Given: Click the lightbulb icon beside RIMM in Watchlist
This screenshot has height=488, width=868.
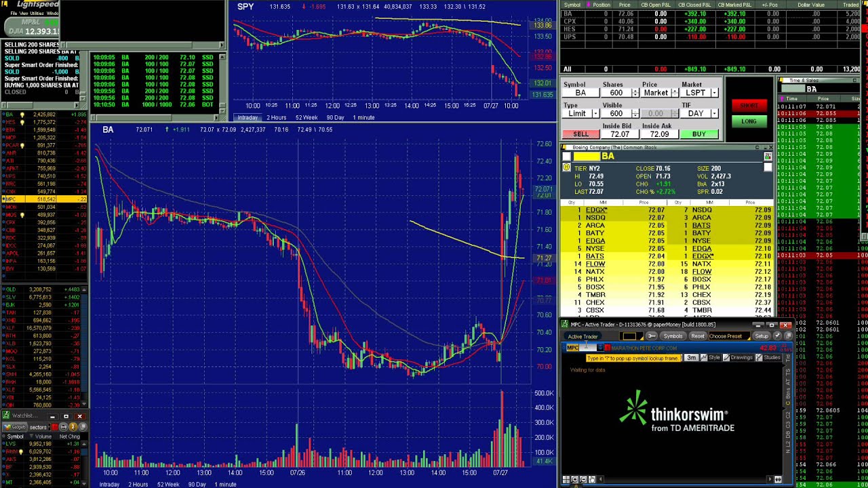Looking at the screenshot, I should pos(21,452).
